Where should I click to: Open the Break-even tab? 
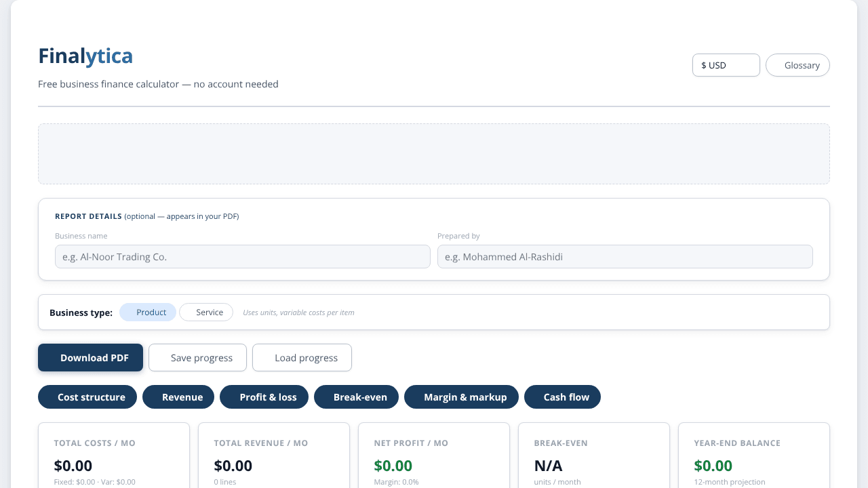[356, 397]
